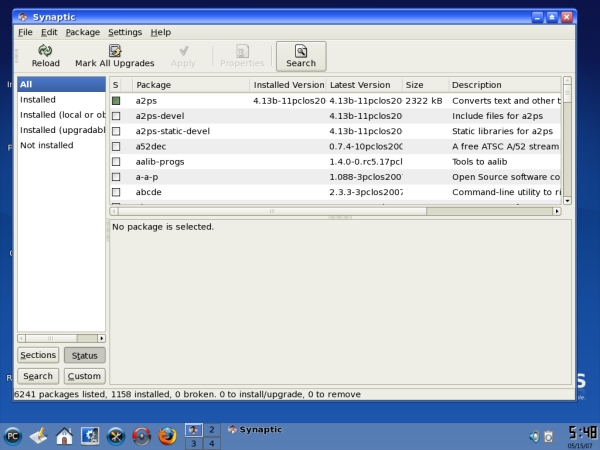
Task: Open the control center taskbar icon
Action: coord(90,436)
